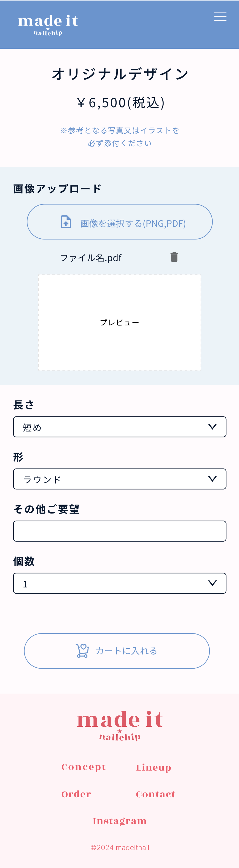Click the upload file icon
Image resolution: width=239 pixels, height=868 pixels.
tap(66, 222)
